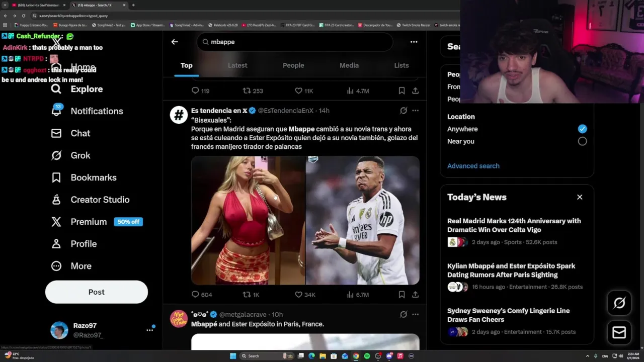Select Anywhere location radio option
Image resolution: width=644 pixels, height=362 pixels.
pos(582,129)
